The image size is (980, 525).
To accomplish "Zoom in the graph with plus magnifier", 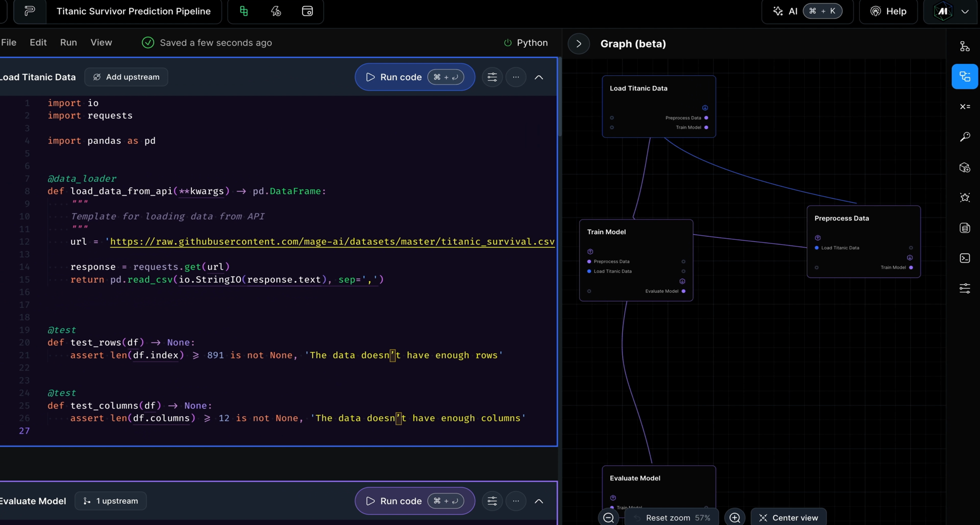I will (735, 517).
